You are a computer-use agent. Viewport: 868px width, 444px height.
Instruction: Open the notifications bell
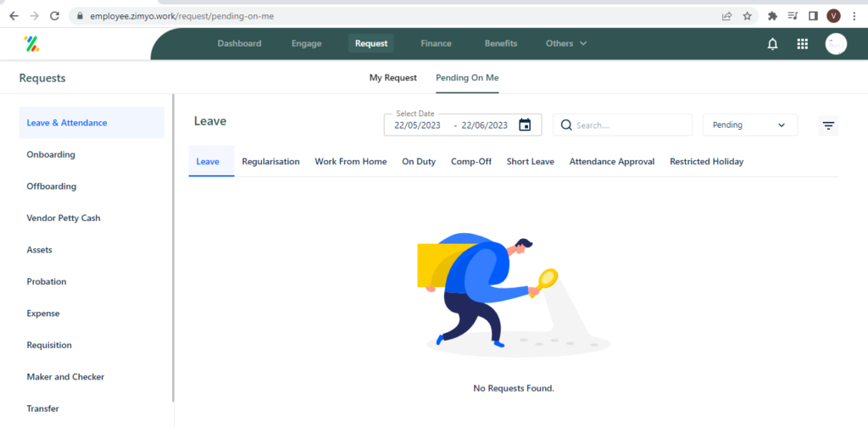coord(772,44)
